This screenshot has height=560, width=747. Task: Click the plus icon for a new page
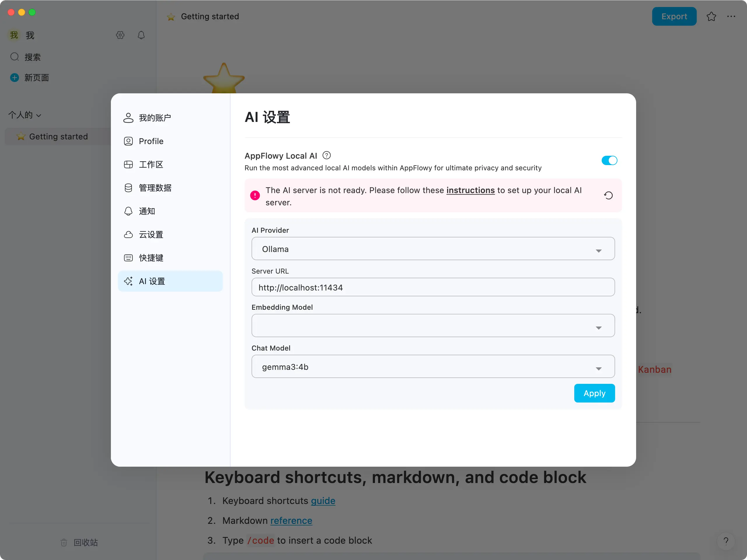tap(15, 78)
